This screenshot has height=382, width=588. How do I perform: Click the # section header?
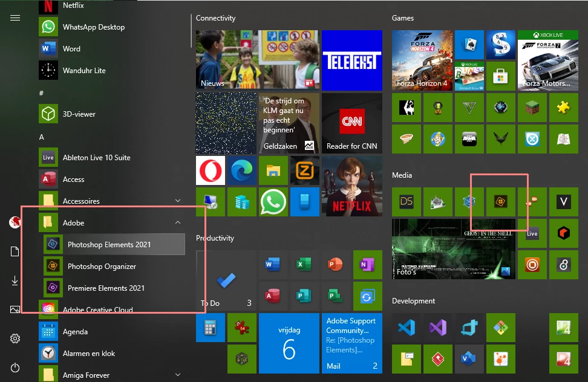(x=41, y=93)
